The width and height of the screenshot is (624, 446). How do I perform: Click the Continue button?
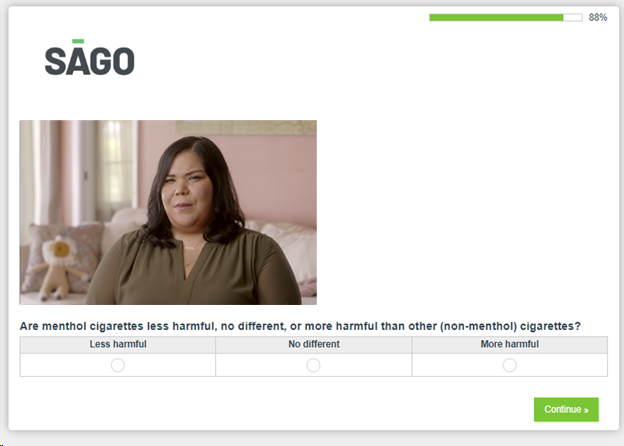coord(566,409)
